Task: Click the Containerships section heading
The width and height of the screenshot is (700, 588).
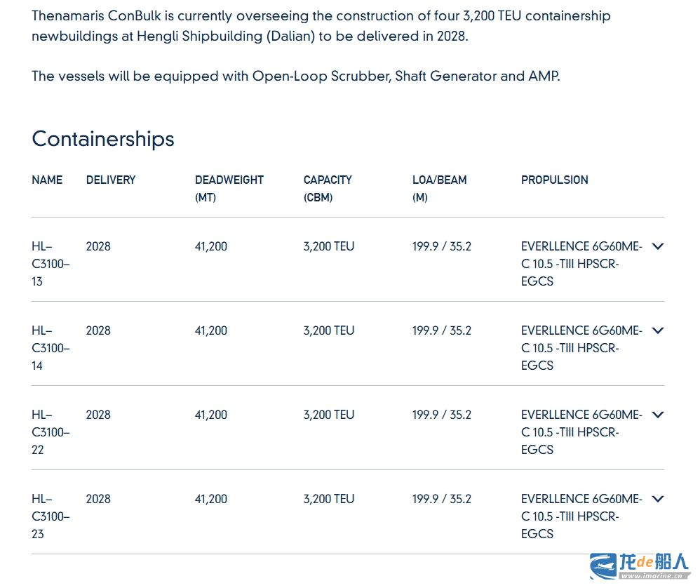Action: click(x=103, y=139)
